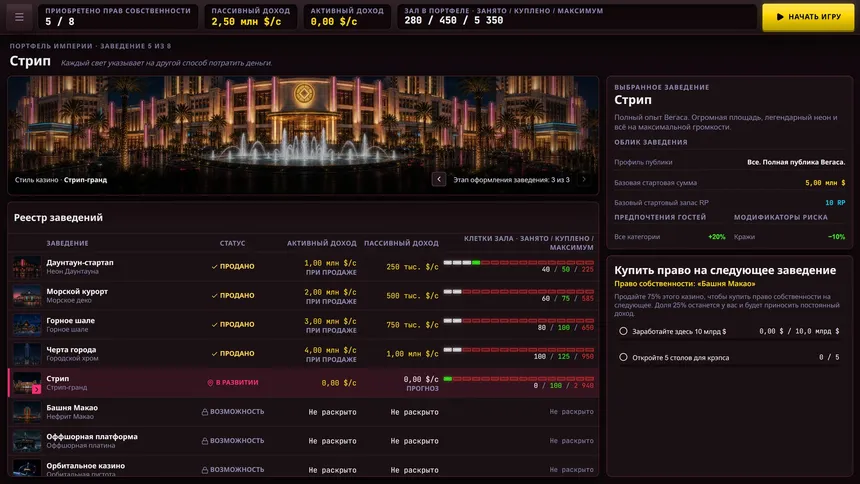This screenshot has height=484, width=860.
Task: Click lock icon in Орбитальное казино row
Action: [x=205, y=470]
